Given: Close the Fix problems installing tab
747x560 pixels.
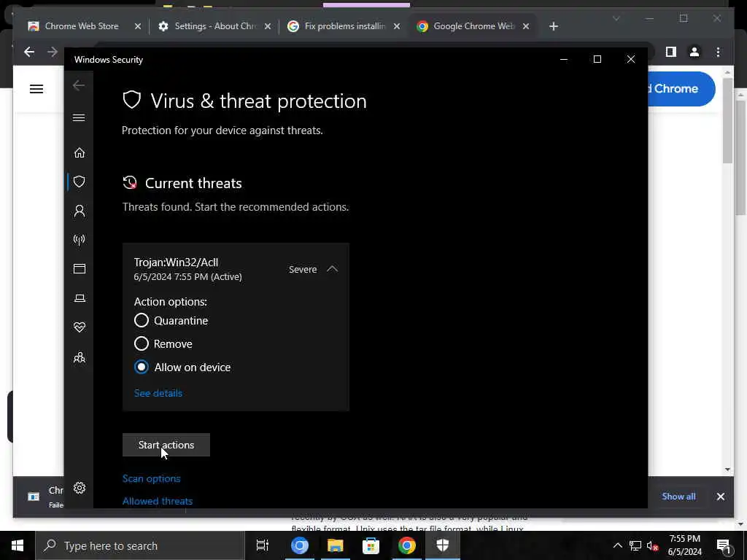Looking at the screenshot, I should [397, 26].
